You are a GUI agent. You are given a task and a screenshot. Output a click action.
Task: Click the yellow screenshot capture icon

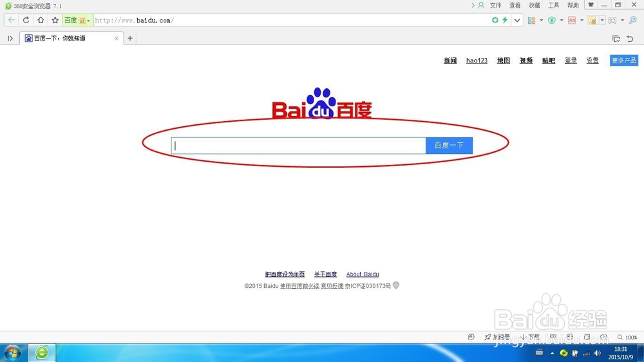click(x=592, y=20)
